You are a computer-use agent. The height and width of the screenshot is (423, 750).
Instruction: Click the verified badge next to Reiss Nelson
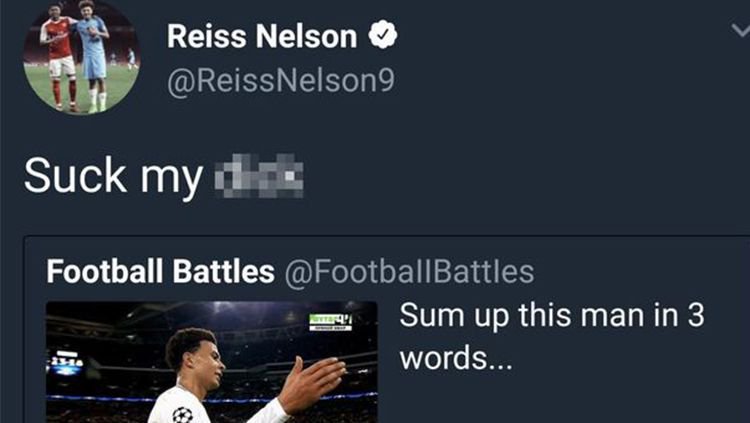[383, 37]
